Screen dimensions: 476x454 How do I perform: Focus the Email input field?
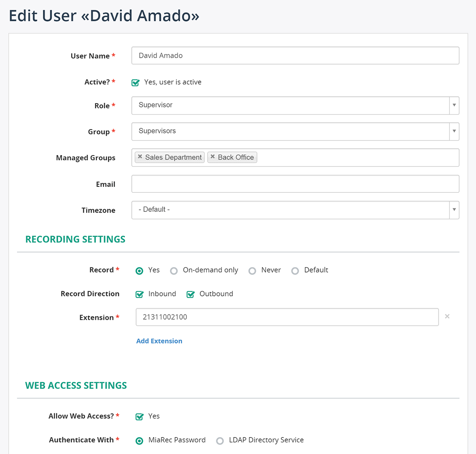(x=295, y=184)
